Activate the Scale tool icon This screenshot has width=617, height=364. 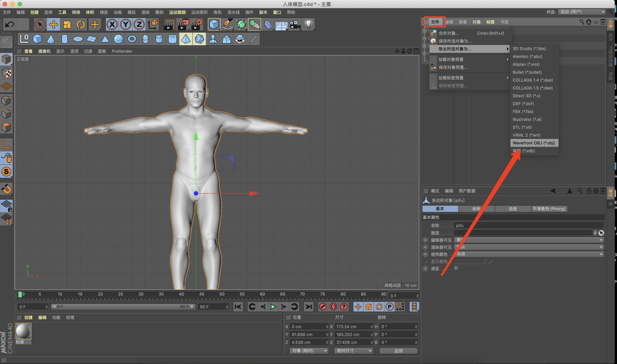[67, 24]
